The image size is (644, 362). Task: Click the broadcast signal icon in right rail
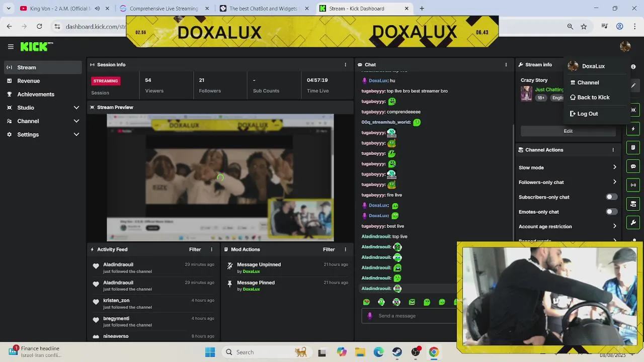(x=633, y=185)
